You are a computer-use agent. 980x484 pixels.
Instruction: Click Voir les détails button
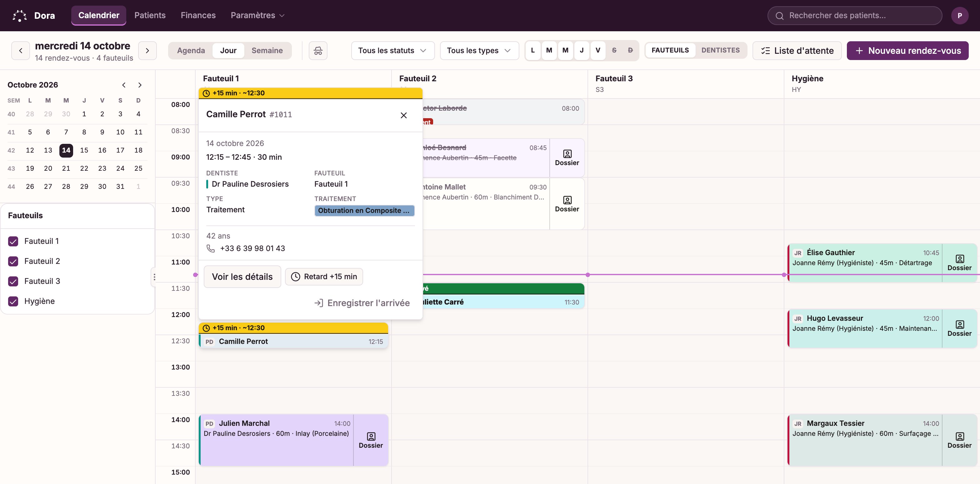[x=242, y=277]
